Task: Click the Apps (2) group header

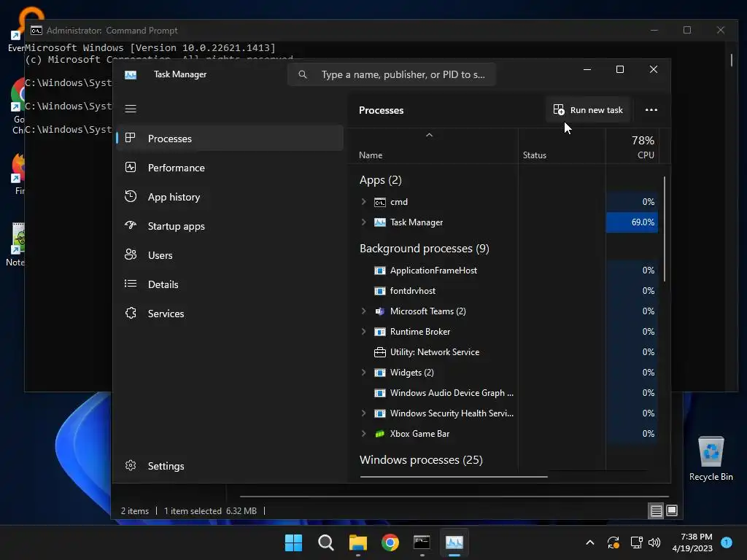Action: pyautogui.click(x=381, y=180)
